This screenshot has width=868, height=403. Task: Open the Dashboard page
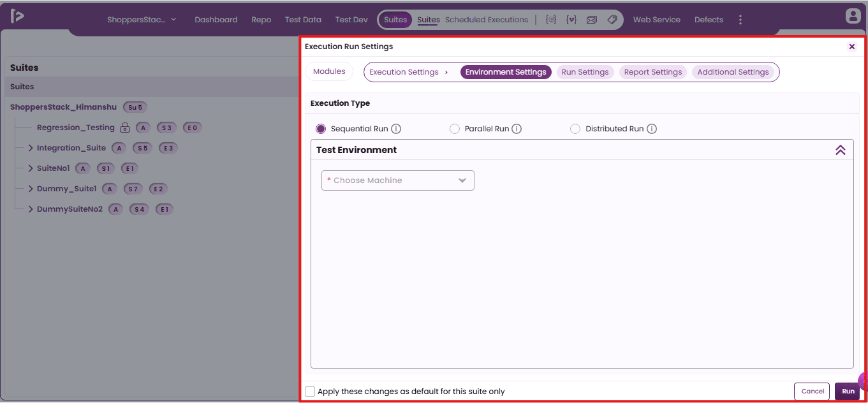pyautogui.click(x=216, y=20)
